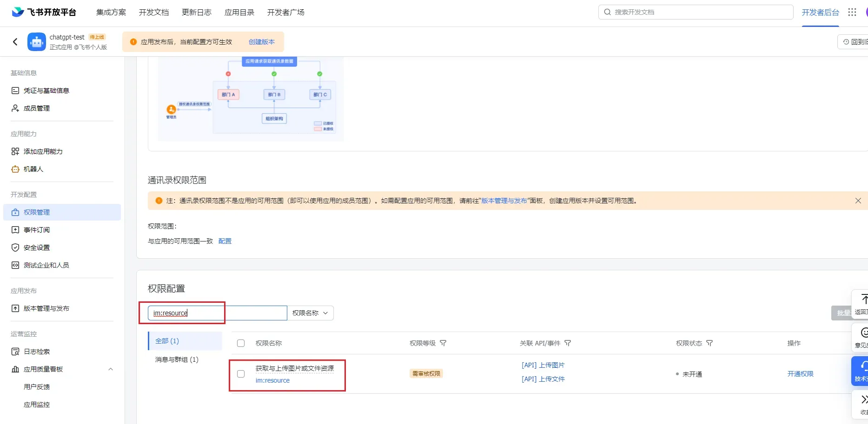The width and height of the screenshot is (868, 424).
Task: Open the apps grid icon in header
Action: click(852, 12)
